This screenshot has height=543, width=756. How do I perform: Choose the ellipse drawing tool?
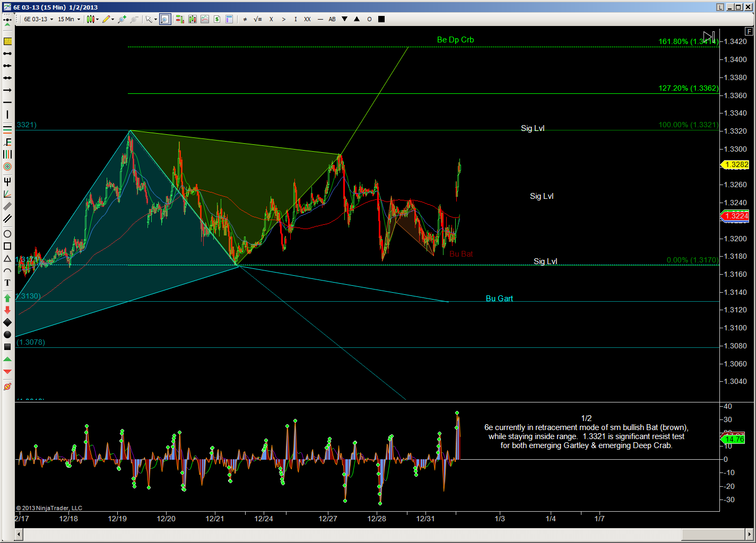click(7, 234)
